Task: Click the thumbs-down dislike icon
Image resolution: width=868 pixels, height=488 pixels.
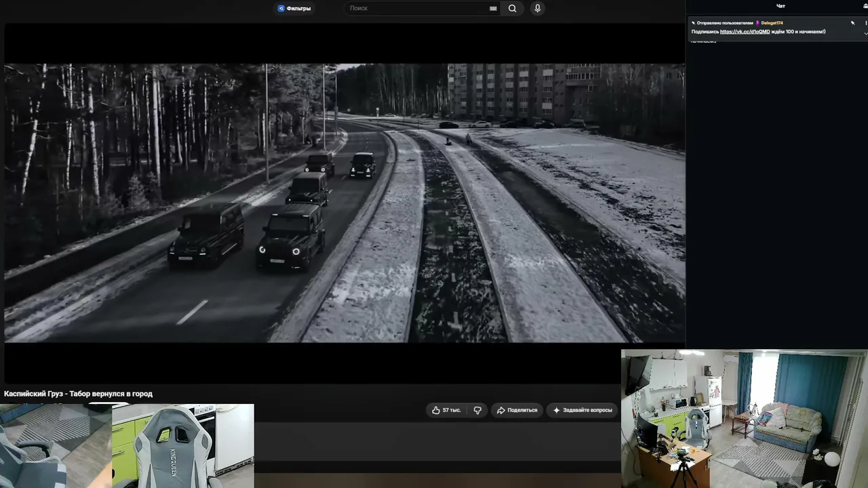Action: click(x=477, y=410)
